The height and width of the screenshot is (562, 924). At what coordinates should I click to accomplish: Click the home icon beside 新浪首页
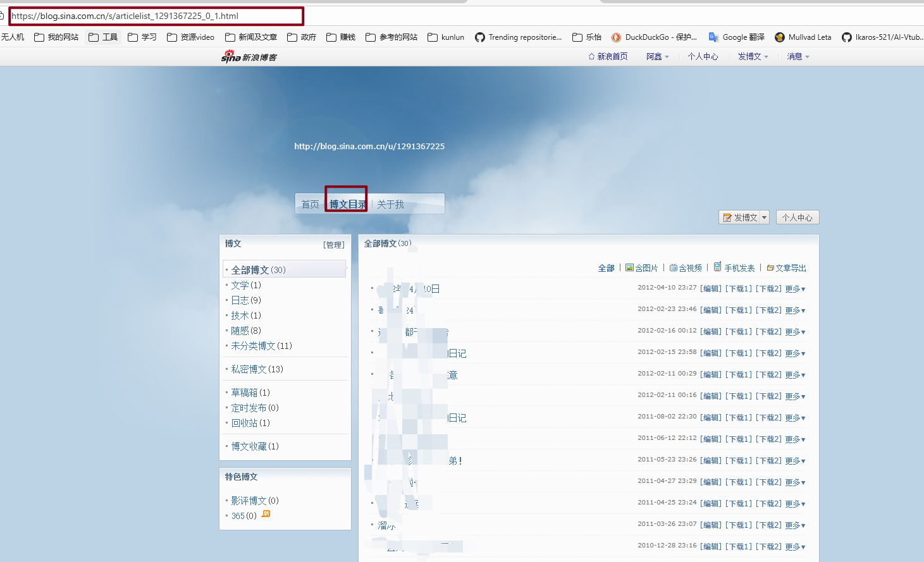(x=591, y=56)
